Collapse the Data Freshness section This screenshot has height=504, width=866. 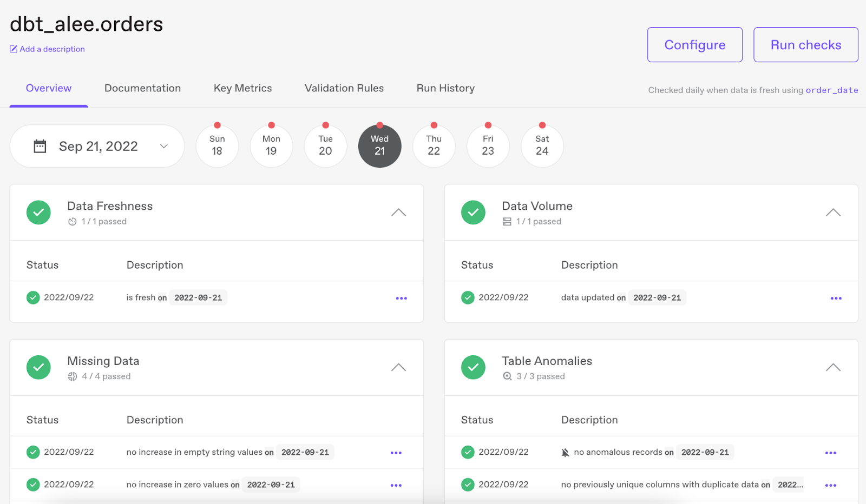(x=398, y=213)
